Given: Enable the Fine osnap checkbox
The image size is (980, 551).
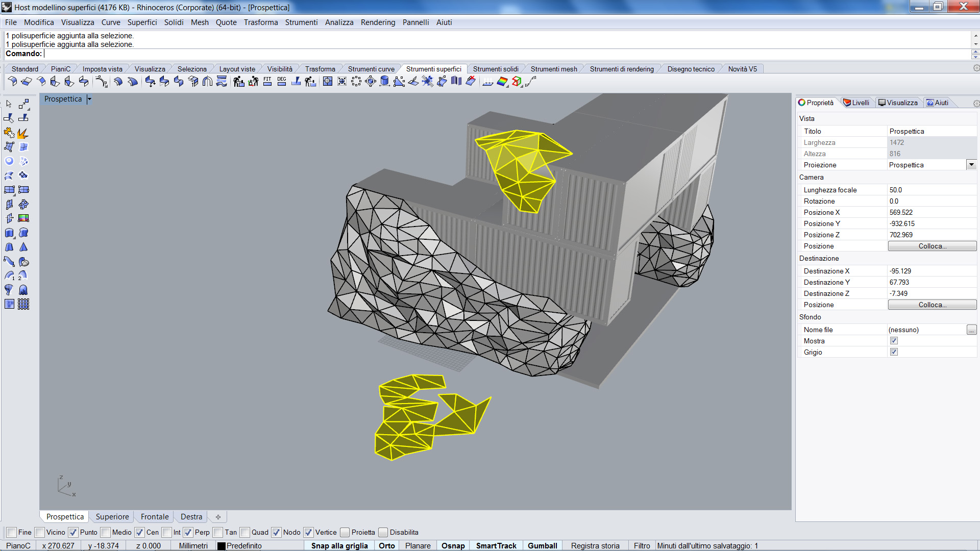Looking at the screenshot, I should click(x=12, y=532).
